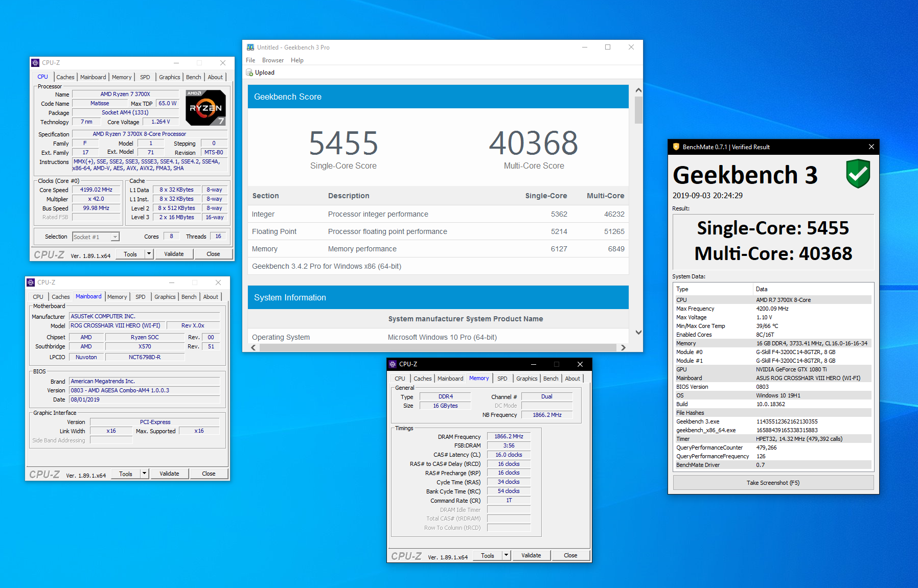Close the CPU-Z mainboard window
The image size is (918, 588).
(x=218, y=283)
